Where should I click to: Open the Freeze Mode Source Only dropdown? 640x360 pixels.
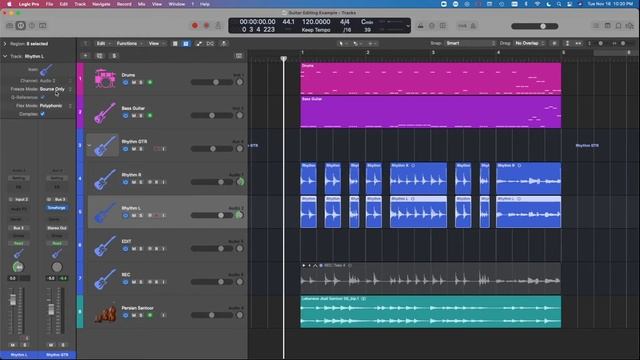point(56,89)
